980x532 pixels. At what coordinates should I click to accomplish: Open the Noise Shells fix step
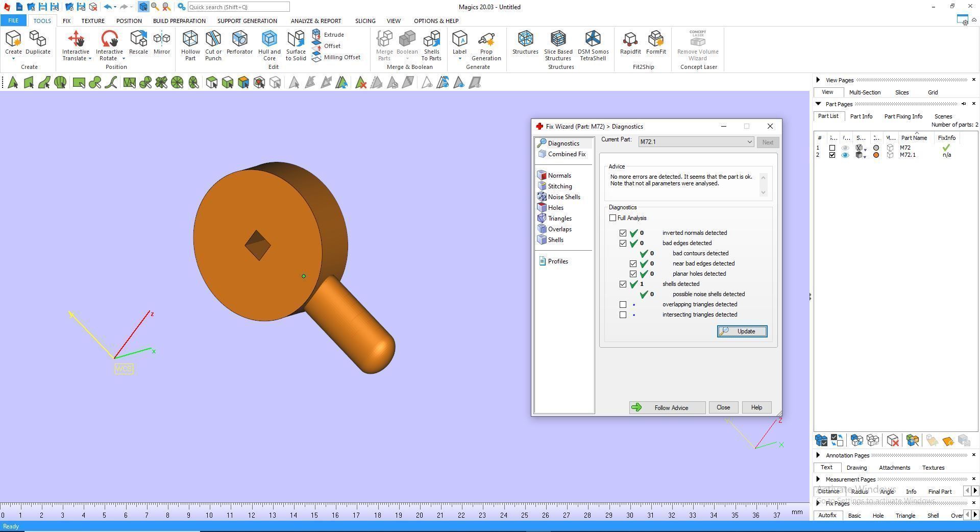coord(559,197)
